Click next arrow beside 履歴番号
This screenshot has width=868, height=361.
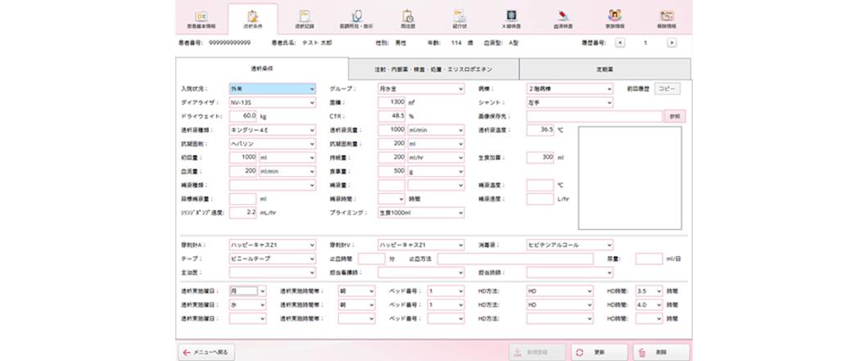click(x=671, y=43)
